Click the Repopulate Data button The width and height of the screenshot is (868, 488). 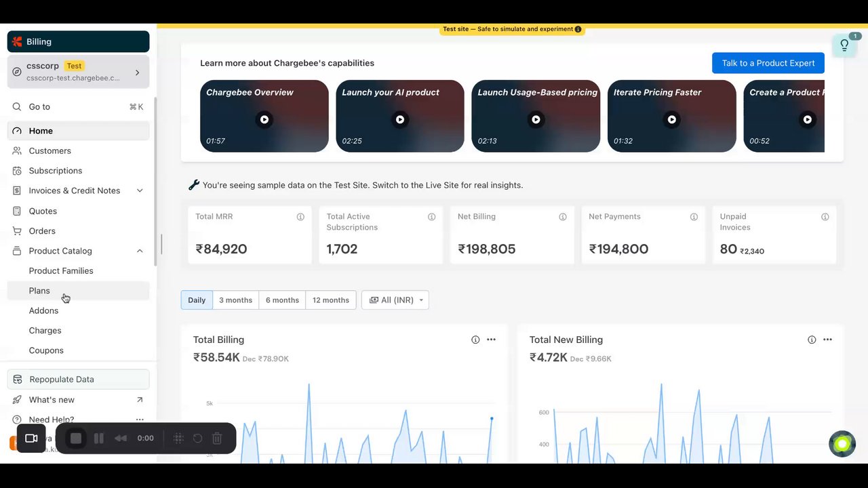pyautogui.click(x=78, y=379)
